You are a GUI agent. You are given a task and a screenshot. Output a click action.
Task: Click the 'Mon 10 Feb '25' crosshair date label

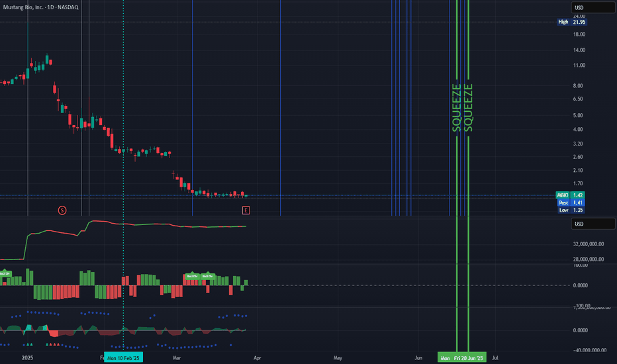(123, 357)
